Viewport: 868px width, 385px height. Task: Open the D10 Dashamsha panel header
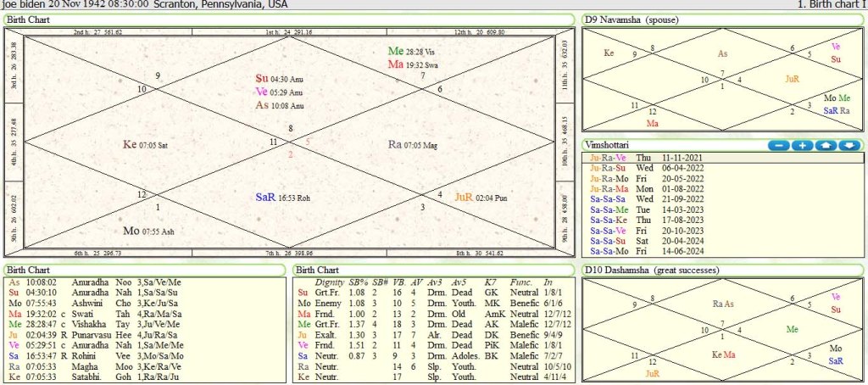tap(651, 271)
